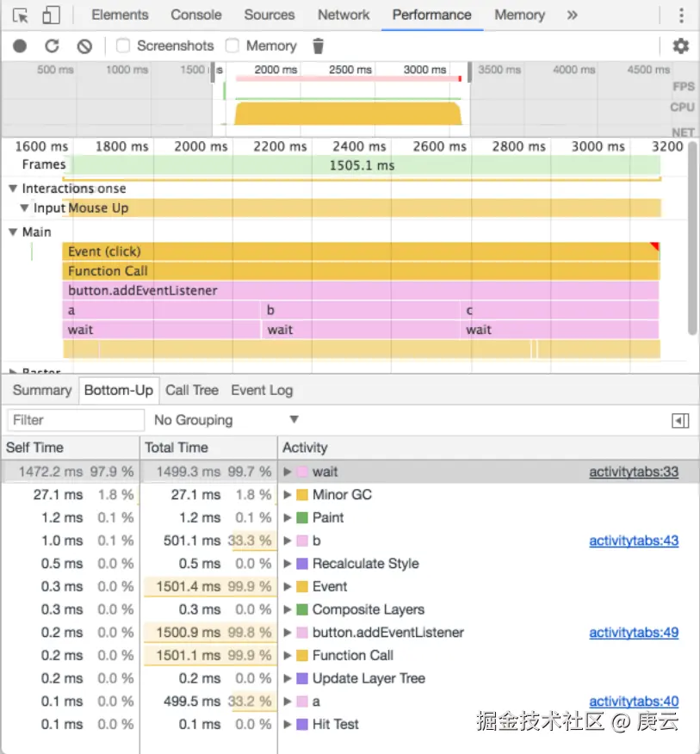Click the reload and profile icon
700x754 pixels.
52,46
